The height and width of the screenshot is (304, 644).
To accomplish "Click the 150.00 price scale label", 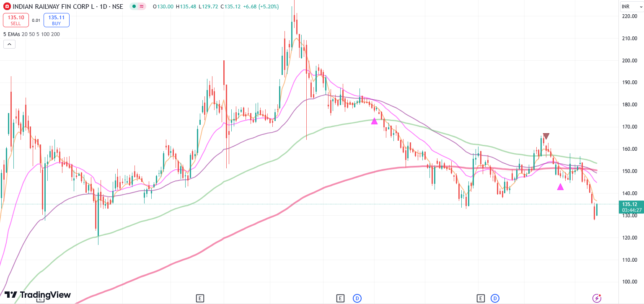I will pos(630,171).
